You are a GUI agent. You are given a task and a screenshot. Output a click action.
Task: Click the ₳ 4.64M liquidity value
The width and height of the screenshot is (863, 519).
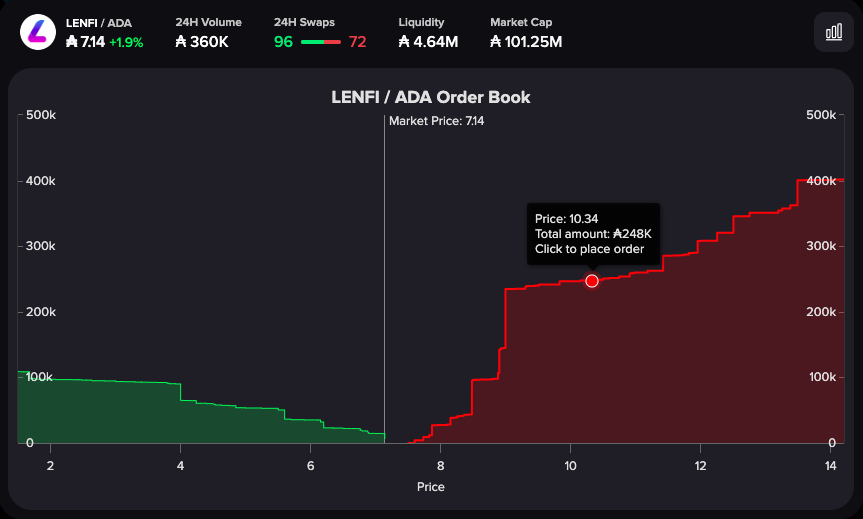428,42
